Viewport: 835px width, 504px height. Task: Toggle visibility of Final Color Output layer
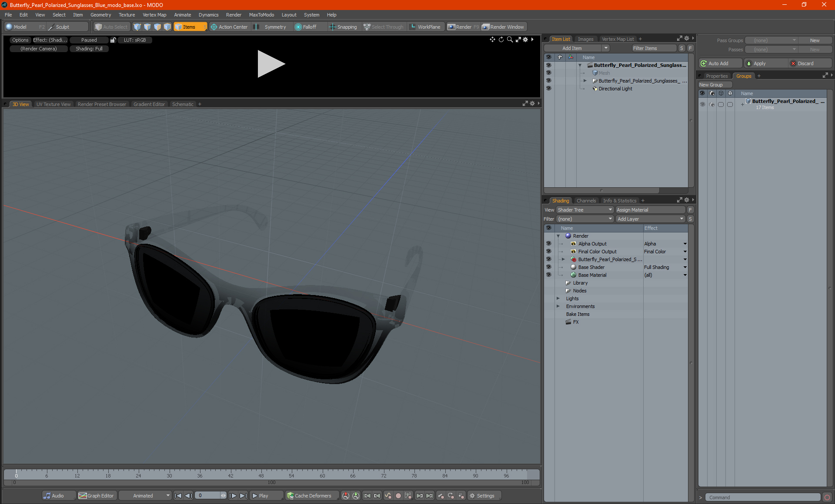548,252
